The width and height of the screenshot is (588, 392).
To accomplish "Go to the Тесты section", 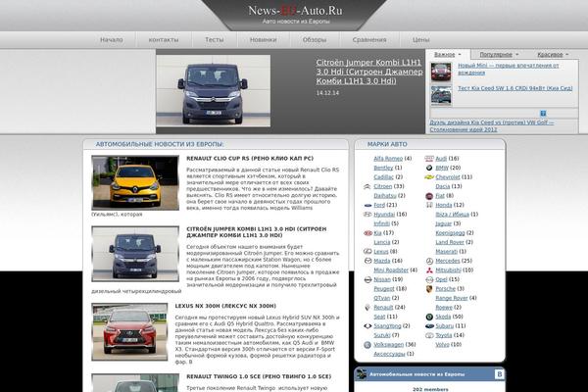I will (214, 40).
